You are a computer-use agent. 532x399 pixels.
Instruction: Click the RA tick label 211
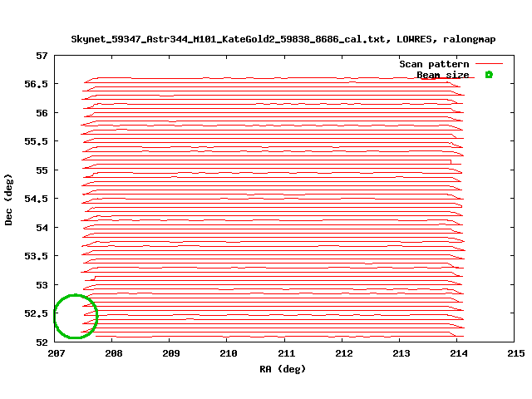(287, 353)
